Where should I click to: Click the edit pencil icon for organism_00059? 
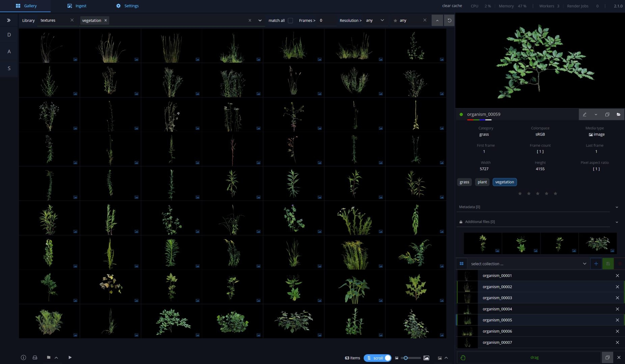click(585, 115)
